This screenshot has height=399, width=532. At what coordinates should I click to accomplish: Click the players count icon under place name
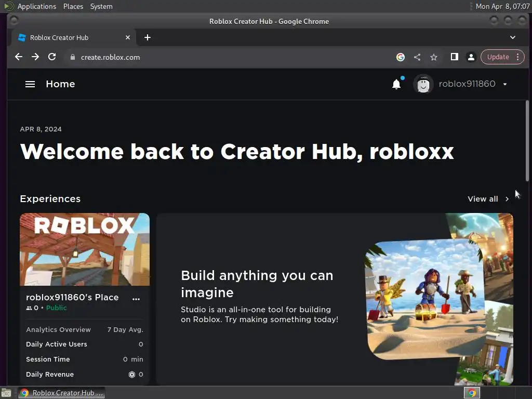pos(29,308)
